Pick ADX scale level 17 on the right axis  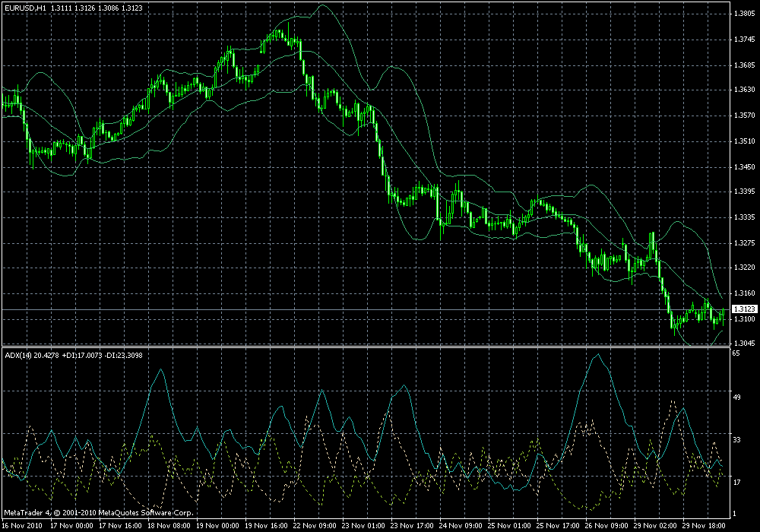(x=736, y=483)
